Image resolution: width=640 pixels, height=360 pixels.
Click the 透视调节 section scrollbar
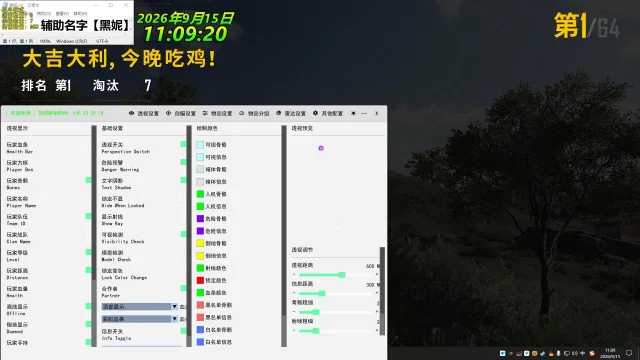382,291
